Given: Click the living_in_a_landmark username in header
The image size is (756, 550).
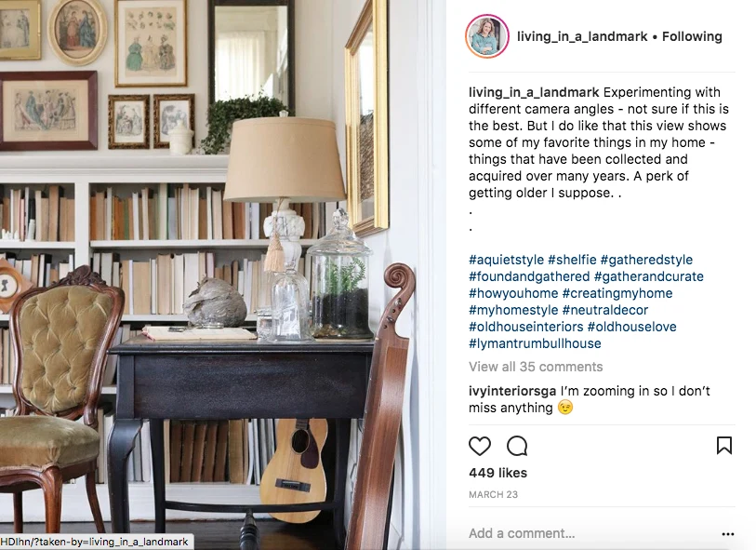Looking at the screenshot, I should 582,36.
